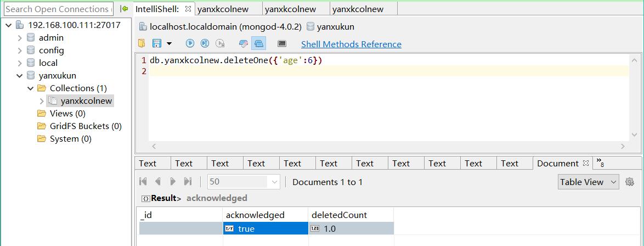This screenshot has width=644, height=246.
Task: Close the Document result tab
Action: 586,163
